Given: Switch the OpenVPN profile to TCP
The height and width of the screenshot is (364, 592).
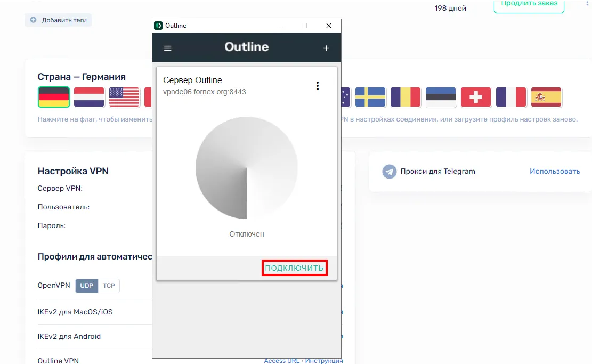Looking at the screenshot, I should (x=109, y=286).
